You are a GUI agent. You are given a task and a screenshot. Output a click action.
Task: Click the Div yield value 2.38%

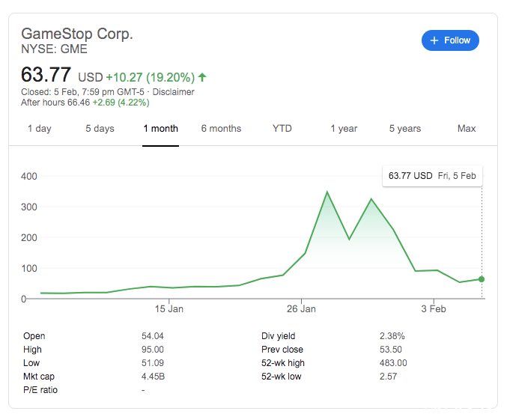392,336
